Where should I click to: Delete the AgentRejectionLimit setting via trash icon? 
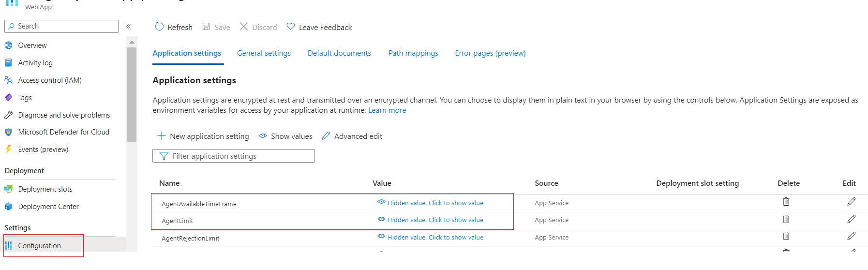click(786, 236)
